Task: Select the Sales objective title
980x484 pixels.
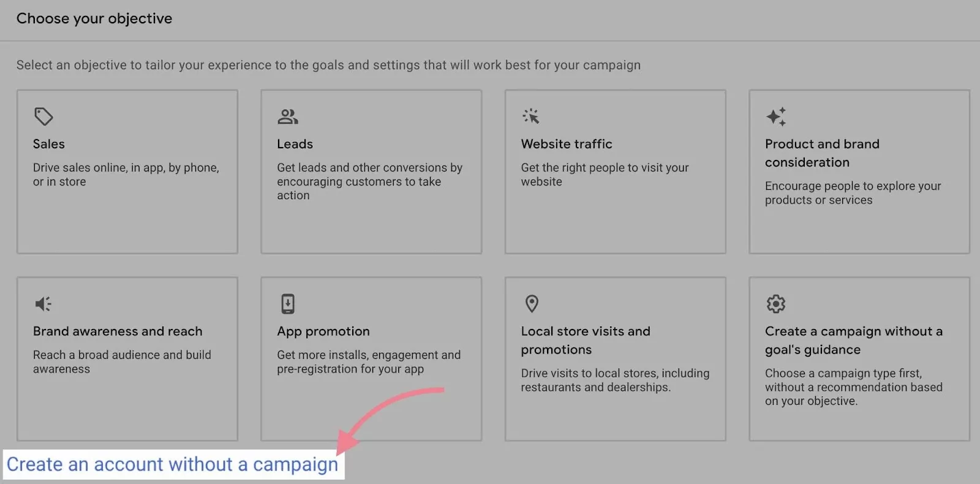Action: click(x=49, y=144)
